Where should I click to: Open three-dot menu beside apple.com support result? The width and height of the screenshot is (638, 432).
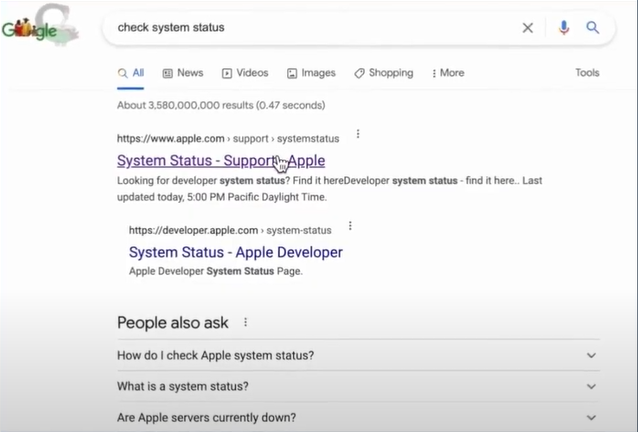[x=358, y=134]
